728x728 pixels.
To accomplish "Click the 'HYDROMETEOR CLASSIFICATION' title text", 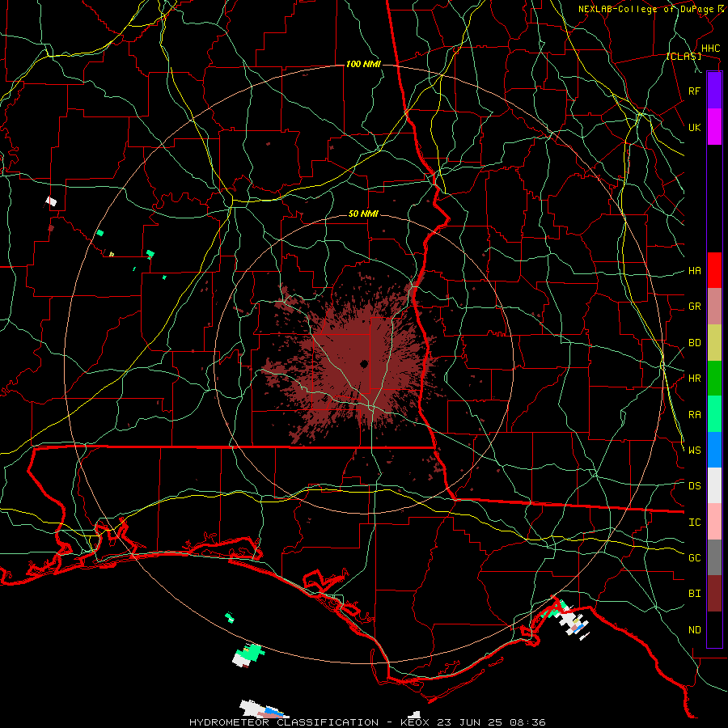I will click(x=284, y=722).
